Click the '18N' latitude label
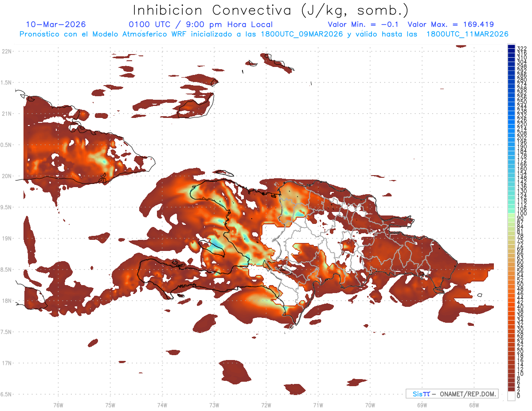This screenshot has width=532, height=411. 7,301
